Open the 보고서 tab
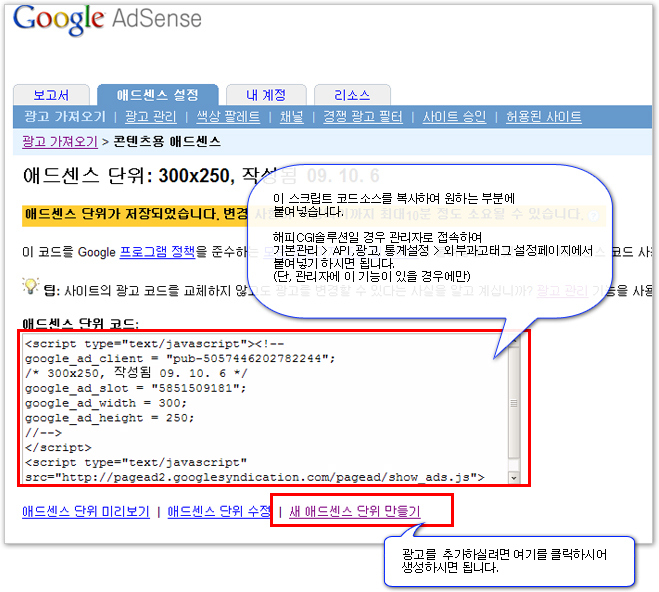The width and height of the screenshot is (659, 592). (51, 95)
